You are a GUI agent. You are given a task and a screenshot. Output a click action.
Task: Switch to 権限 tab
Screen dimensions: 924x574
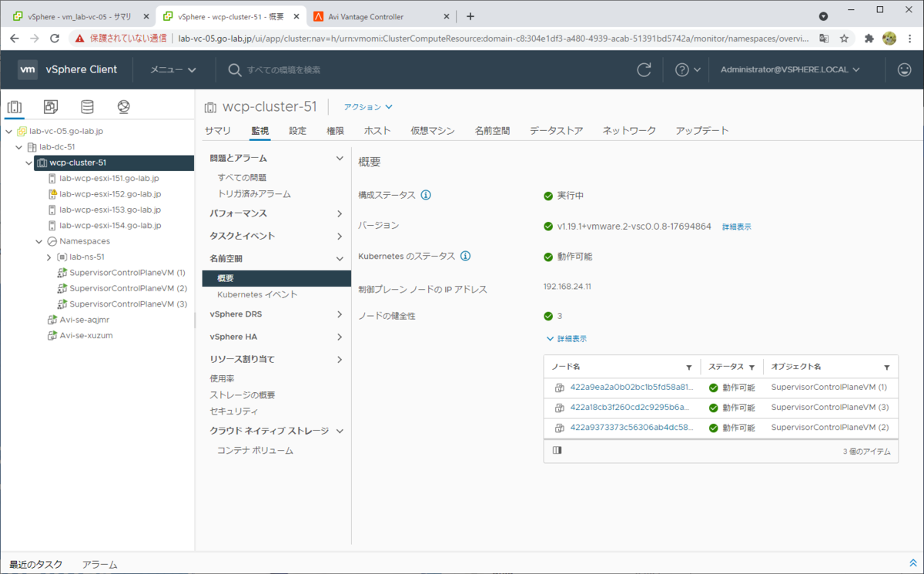tap(336, 131)
